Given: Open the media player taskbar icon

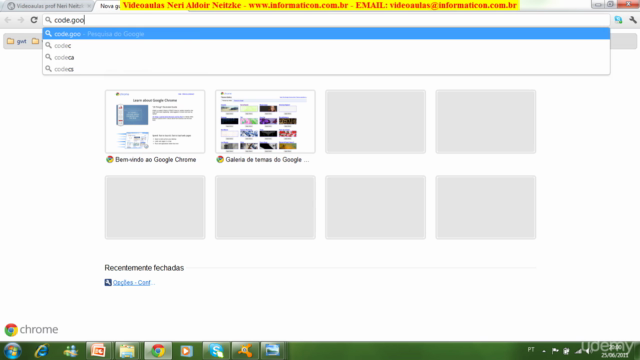Looking at the screenshot, I should pos(187,351).
